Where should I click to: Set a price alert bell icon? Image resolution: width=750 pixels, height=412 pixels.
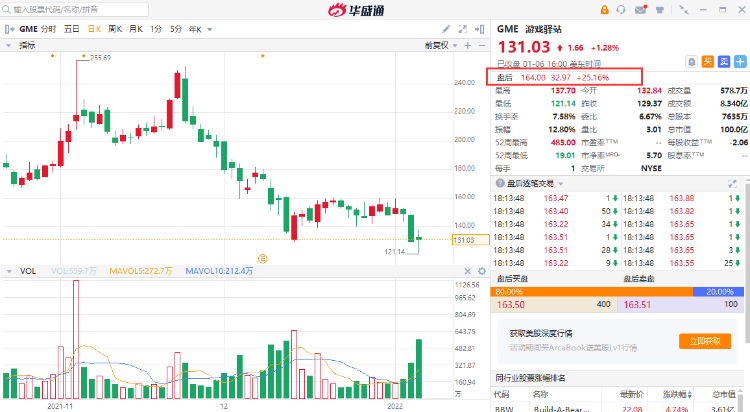[x=691, y=62]
